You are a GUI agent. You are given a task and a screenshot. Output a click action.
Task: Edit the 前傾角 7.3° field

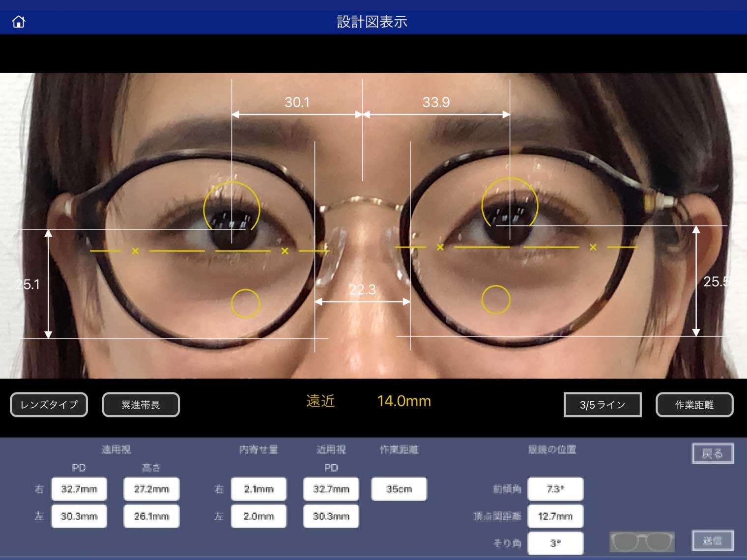pos(555,489)
